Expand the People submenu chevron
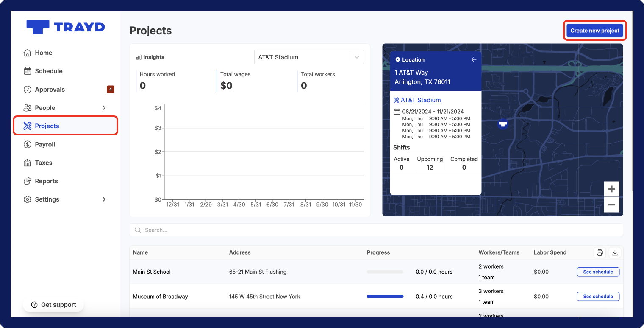This screenshot has height=328, width=644. pos(104,108)
